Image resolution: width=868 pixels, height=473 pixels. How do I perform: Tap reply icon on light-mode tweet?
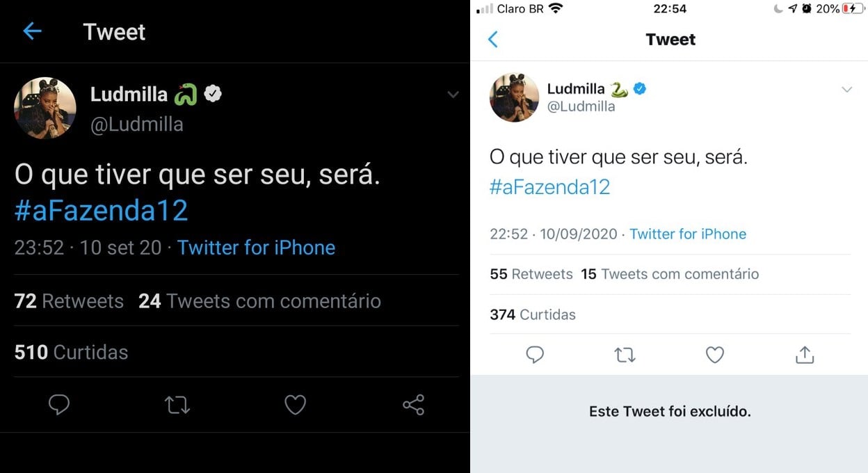[x=535, y=355]
